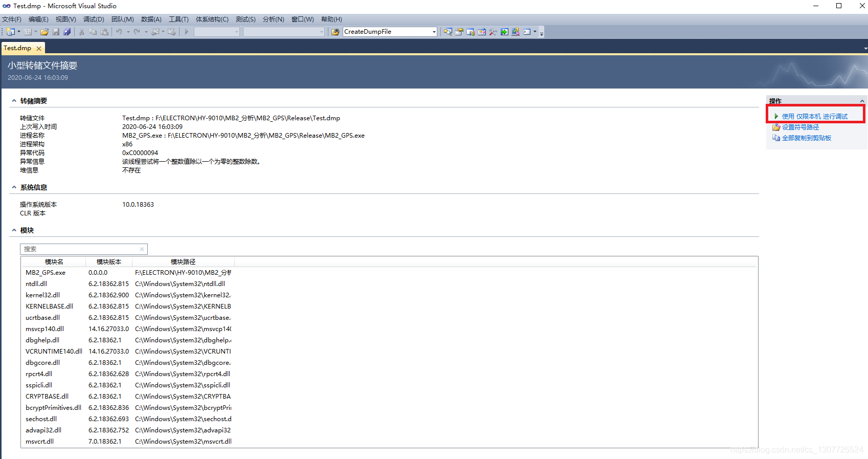Open the Command Window toolbar icon
Image resolution: width=868 pixels, height=459 pixels.
click(x=527, y=32)
